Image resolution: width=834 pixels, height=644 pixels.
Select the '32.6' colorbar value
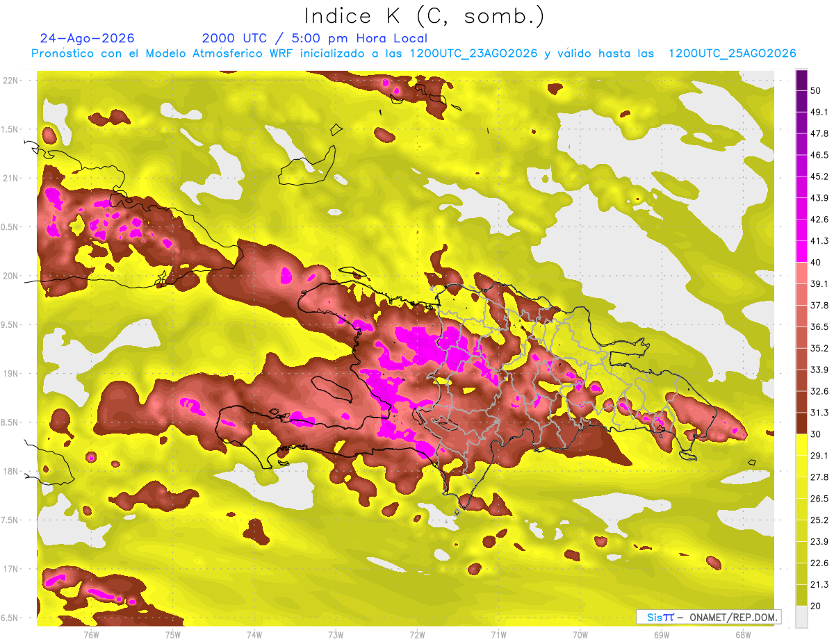pyautogui.click(x=819, y=392)
